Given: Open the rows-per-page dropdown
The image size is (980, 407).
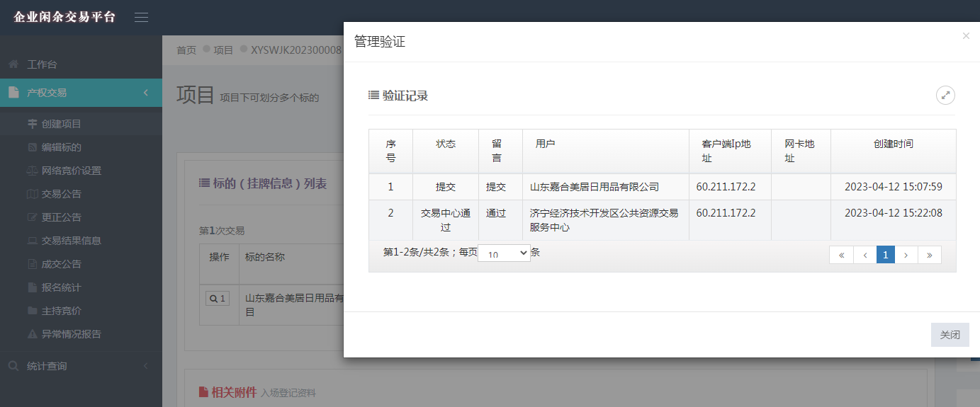Looking at the screenshot, I should (504, 253).
